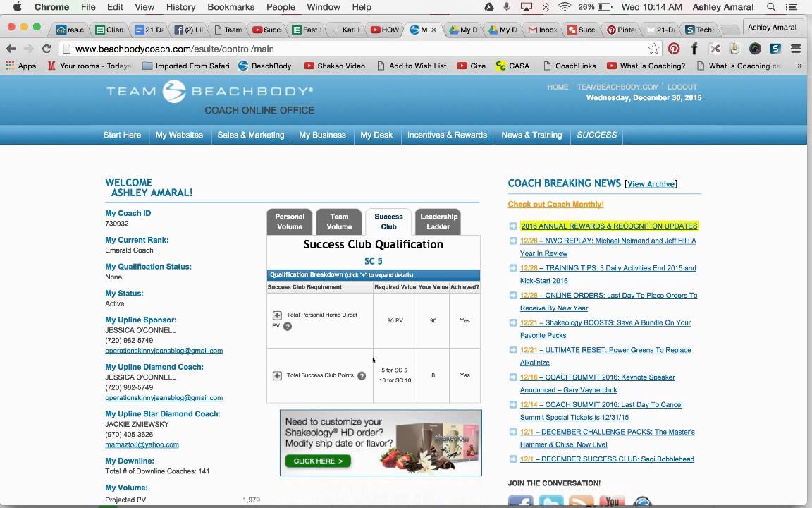This screenshot has height=508, width=812.
Task: Click the Shakeology HD banner image
Action: click(x=381, y=442)
